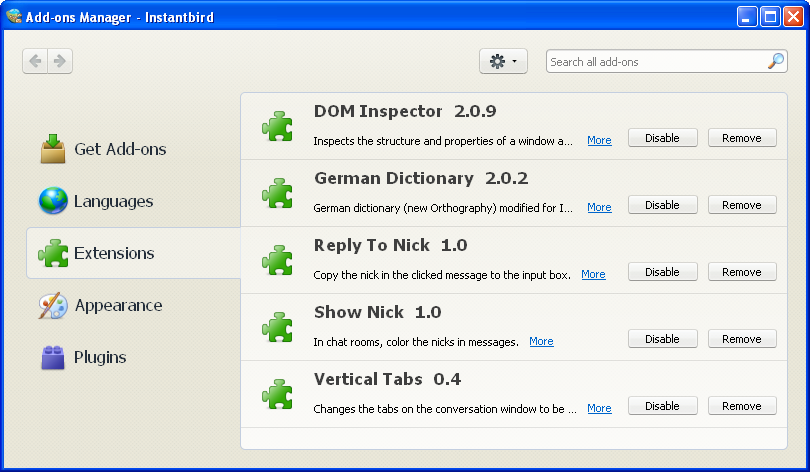The image size is (810, 472).
Task: Disable the Vertical Tabs extension
Action: point(662,406)
